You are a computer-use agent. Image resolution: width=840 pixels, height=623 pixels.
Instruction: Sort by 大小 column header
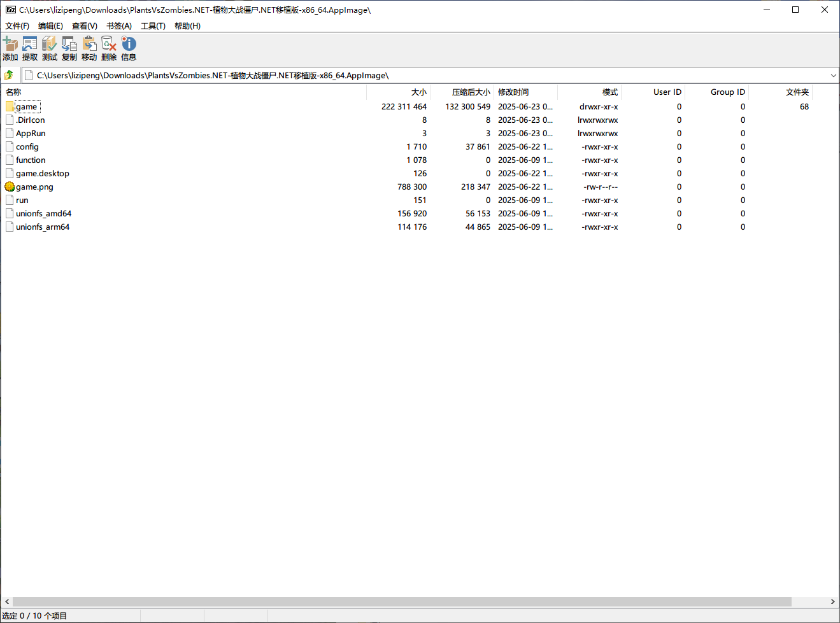click(399, 92)
